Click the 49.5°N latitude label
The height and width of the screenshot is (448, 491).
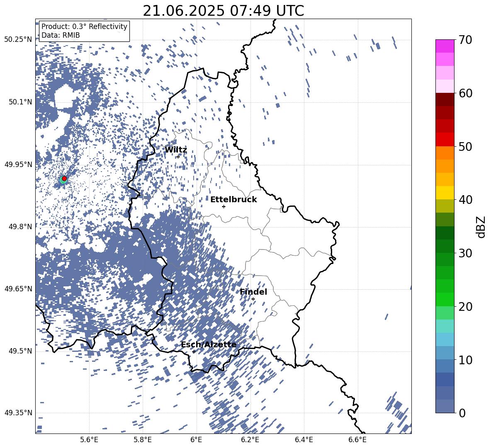tap(20, 351)
